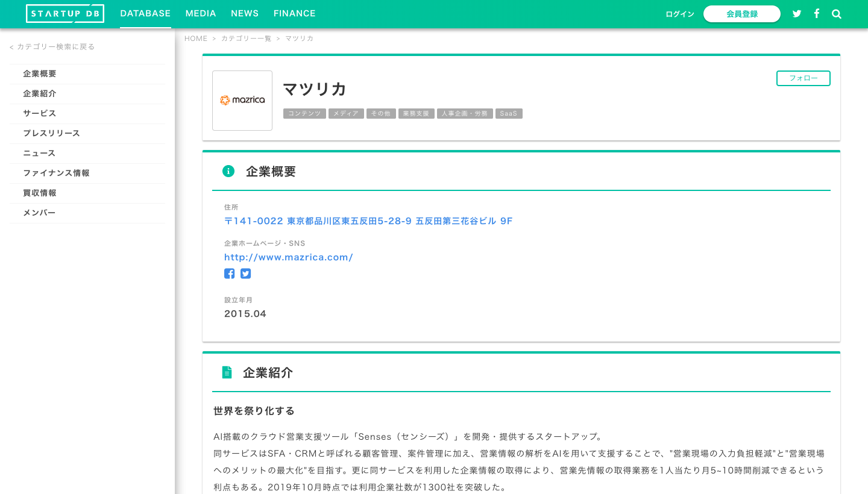Image resolution: width=868 pixels, height=494 pixels.
Task: Click カテゴリー一覧 in the breadcrumb
Action: [246, 39]
